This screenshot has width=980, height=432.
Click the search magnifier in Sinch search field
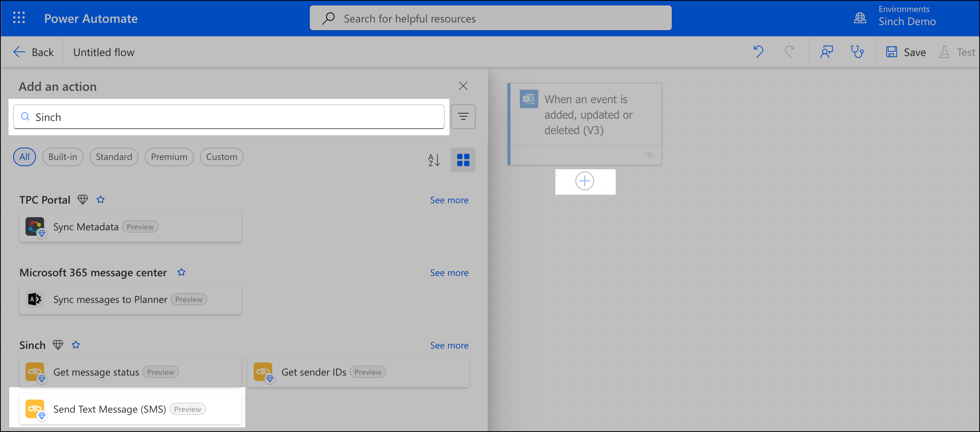(25, 117)
